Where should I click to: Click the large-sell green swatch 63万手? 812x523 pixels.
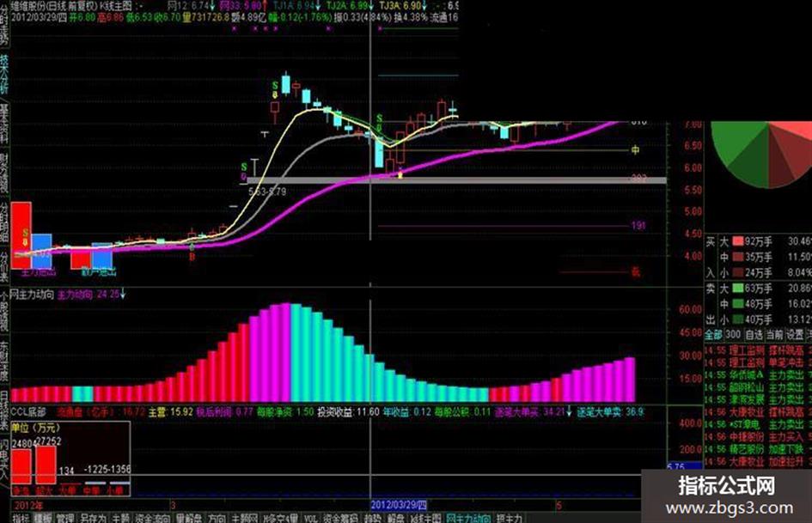737,288
